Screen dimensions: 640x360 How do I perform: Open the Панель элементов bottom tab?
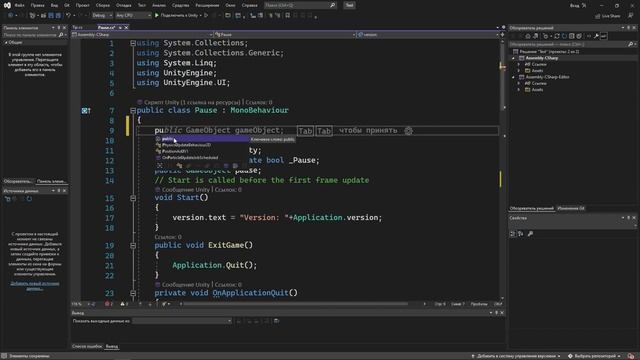click(x=51, y=181)
